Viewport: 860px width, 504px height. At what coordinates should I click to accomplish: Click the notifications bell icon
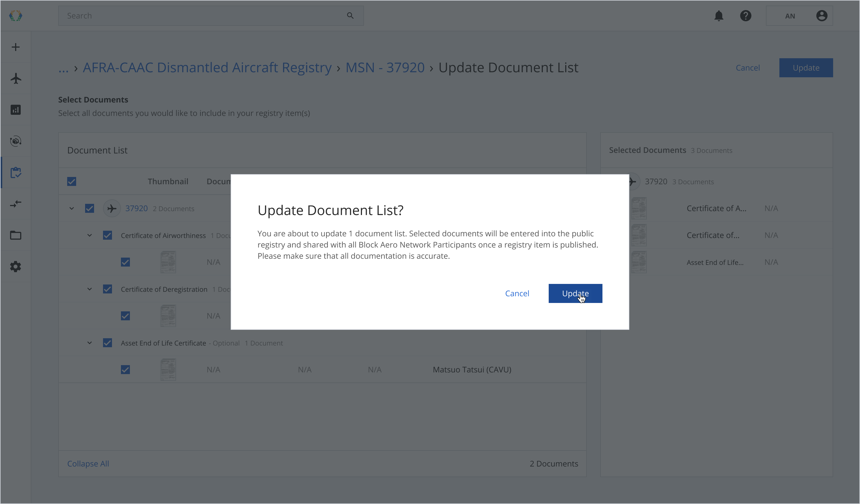pyautogui.click(x=719, y=16)
